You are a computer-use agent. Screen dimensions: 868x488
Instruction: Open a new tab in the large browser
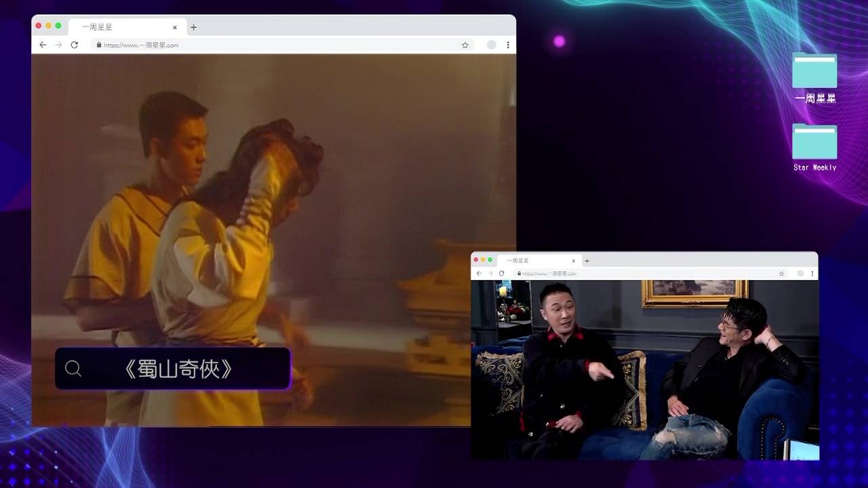point(193,27)
